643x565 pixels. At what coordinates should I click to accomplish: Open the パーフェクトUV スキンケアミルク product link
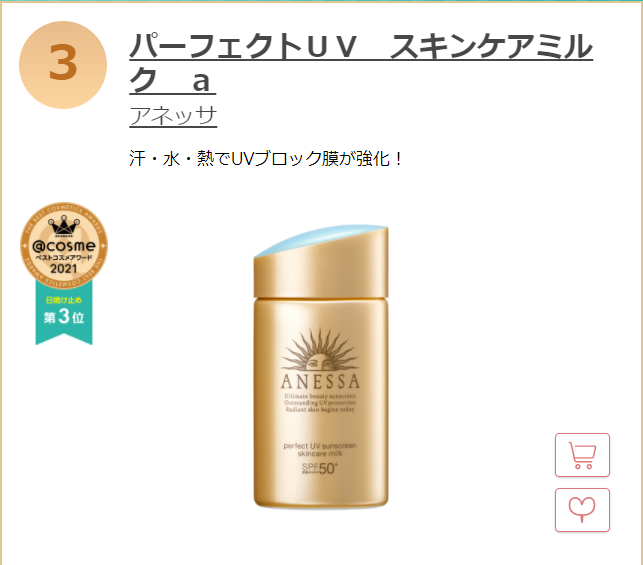[361, 62]
